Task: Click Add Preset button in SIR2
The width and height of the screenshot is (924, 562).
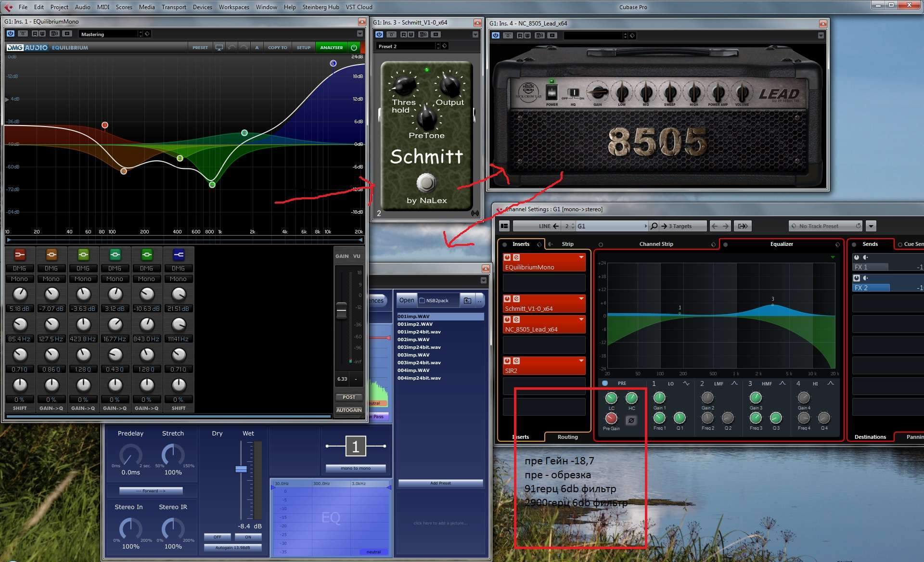Action: point(440,483)
